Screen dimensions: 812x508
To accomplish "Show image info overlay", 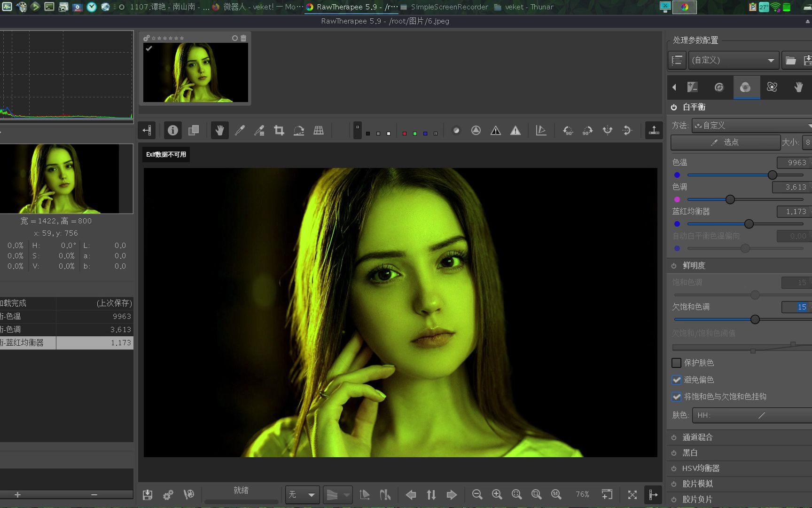I will [173, 130].
